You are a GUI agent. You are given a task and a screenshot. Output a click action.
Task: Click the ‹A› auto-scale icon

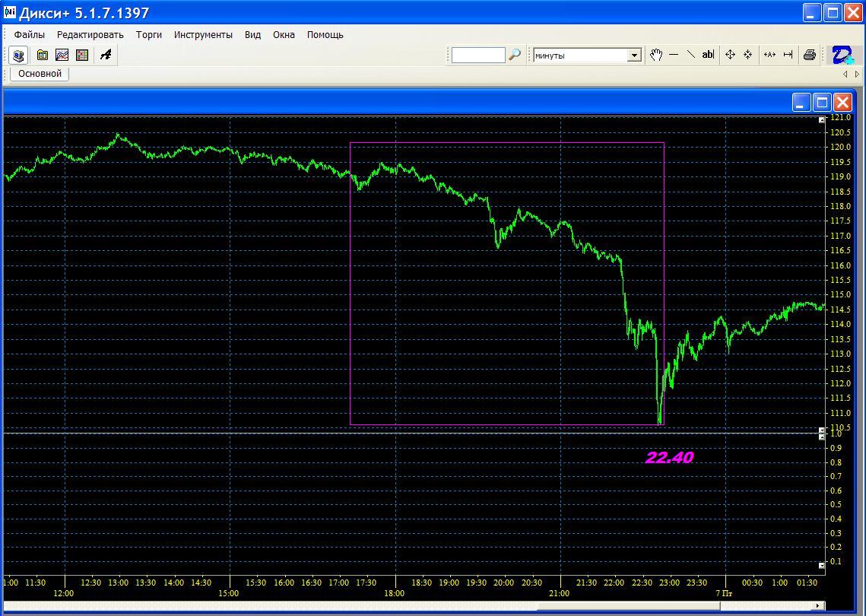pos(769,55)
